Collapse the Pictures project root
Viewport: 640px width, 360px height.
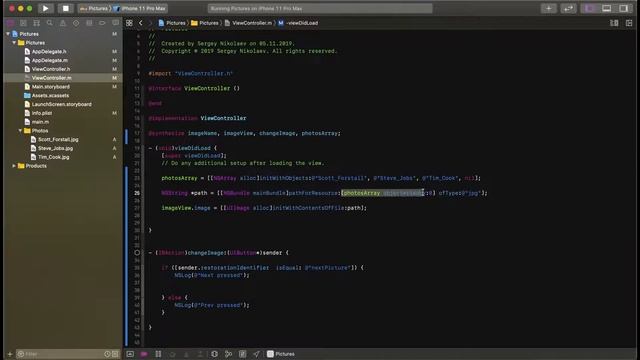coord(8,34)
